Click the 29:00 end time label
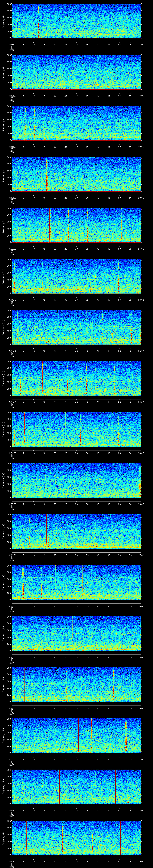The image size is (153, 868). (x=141, y=657)
